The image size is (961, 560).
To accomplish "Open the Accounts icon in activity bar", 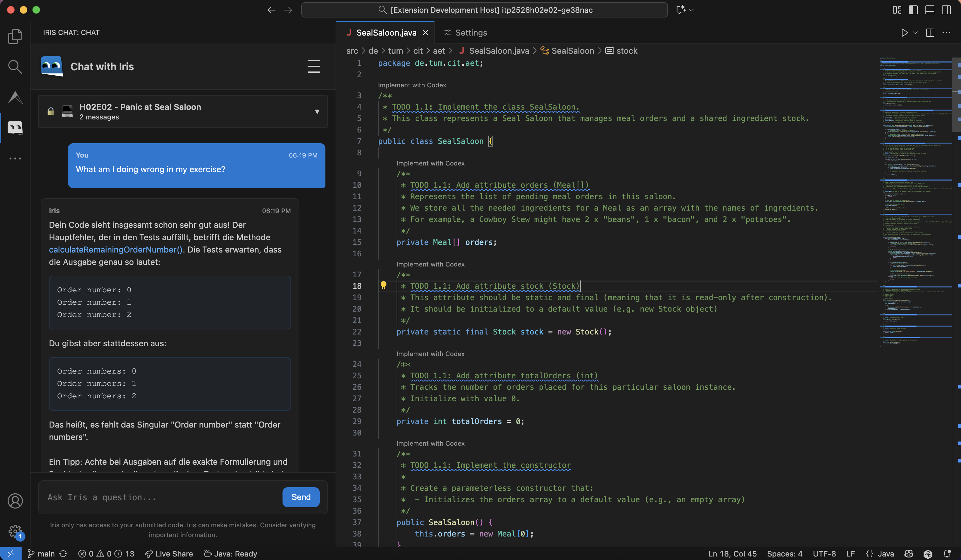I will pyautogui.click(x=15, y=501).
